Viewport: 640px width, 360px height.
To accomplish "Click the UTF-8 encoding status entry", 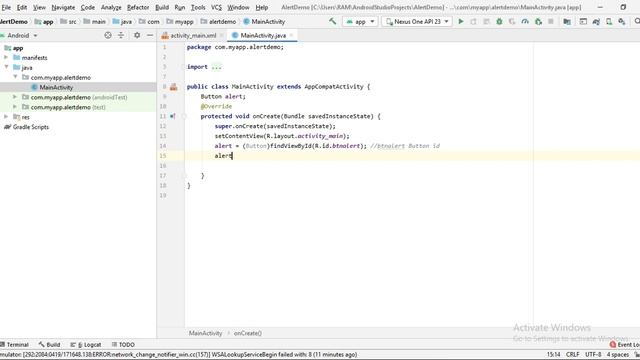I will [593, 354].
